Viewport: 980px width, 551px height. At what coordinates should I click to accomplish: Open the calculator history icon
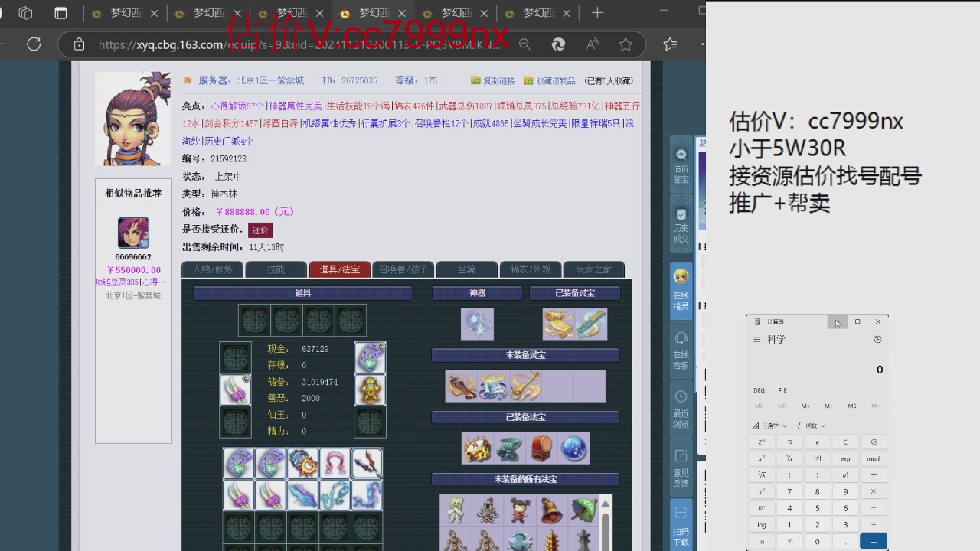(877, 339)
